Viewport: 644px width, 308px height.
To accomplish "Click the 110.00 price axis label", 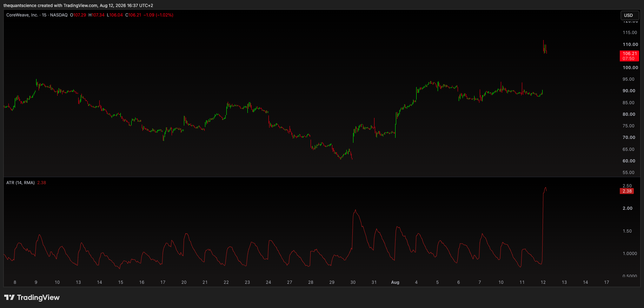I will (x=630, y=45).
